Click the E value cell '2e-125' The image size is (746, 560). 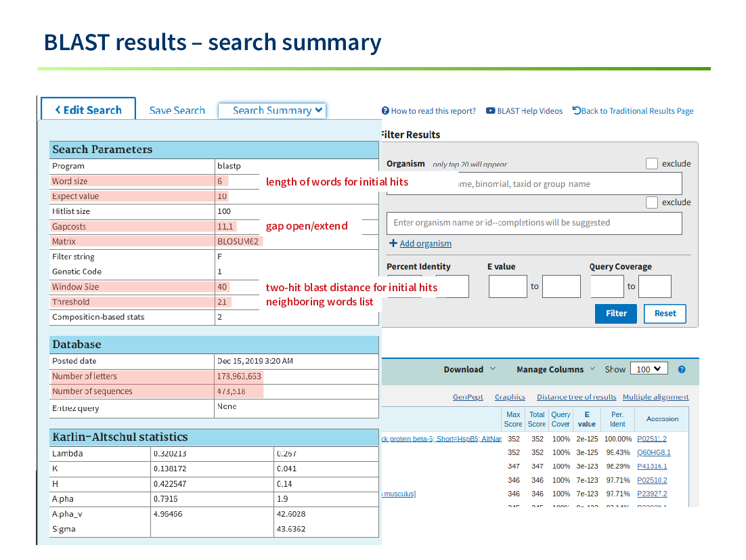click(587, 439)
